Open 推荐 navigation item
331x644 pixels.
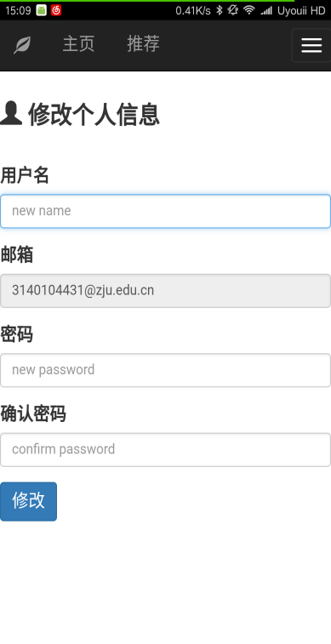[x=143, y=44]
